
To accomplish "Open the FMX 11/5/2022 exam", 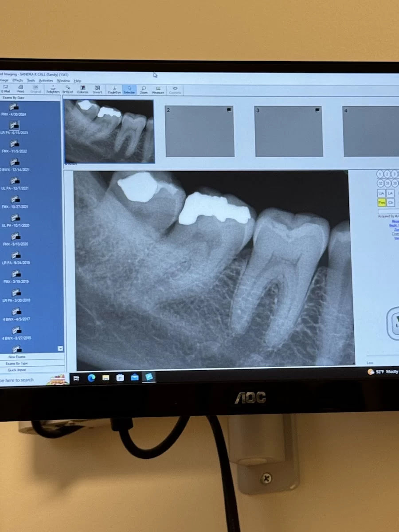I will pos(14,147).
